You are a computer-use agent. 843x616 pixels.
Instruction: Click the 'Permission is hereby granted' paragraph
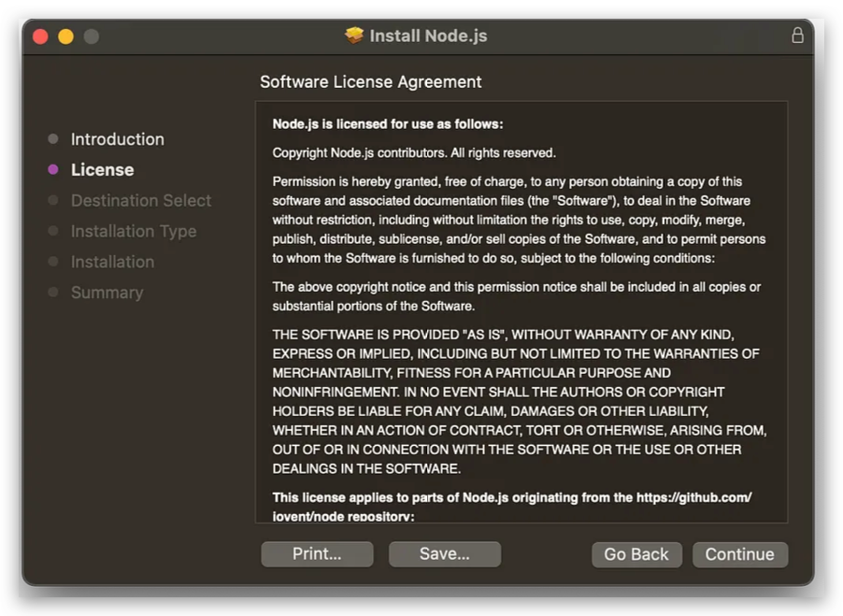(519, 220)
